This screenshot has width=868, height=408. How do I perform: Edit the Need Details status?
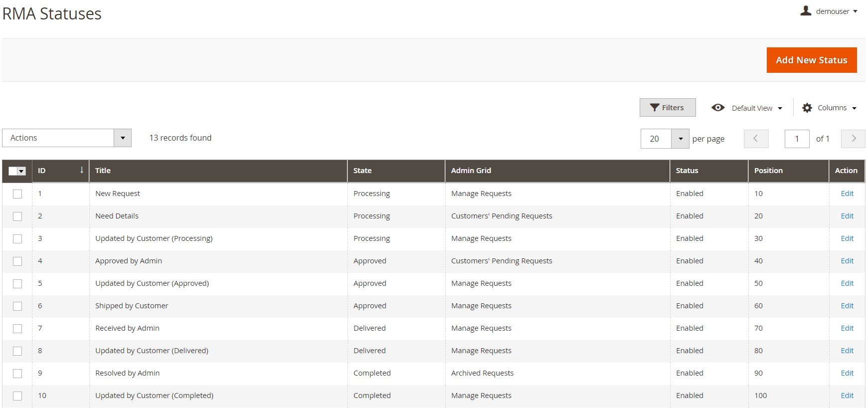847,216
